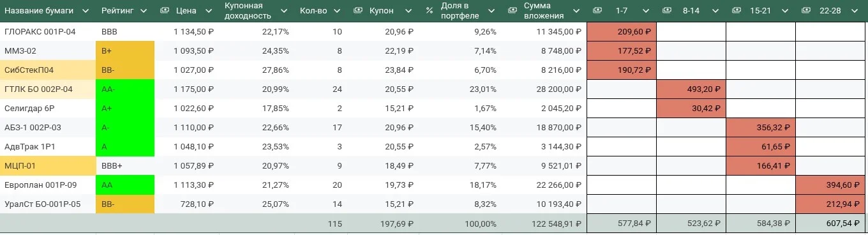This screenshot has width=868, height=235.
Task: Select the ГЛОРАКС 001Р-04 cell
Action: [x=47, y=31]
